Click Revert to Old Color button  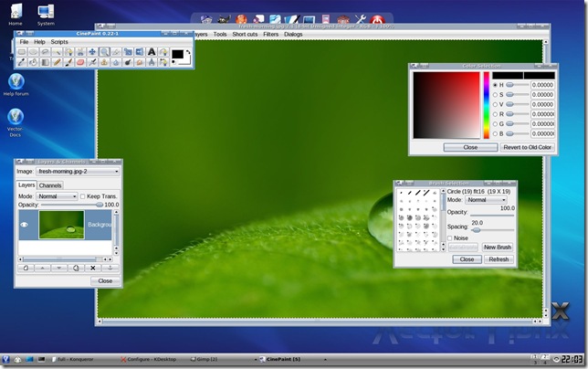tap(527, 147)
